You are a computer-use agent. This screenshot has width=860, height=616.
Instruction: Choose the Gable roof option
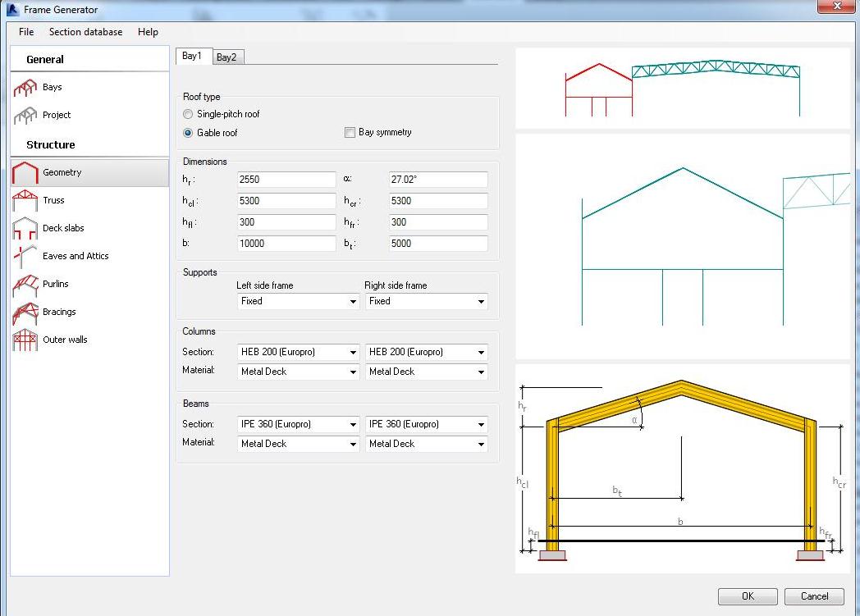(189, 133)
